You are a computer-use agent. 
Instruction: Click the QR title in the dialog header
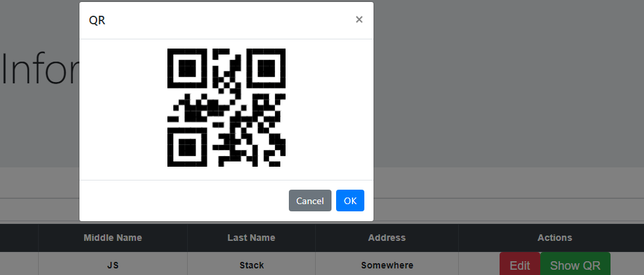97,20
